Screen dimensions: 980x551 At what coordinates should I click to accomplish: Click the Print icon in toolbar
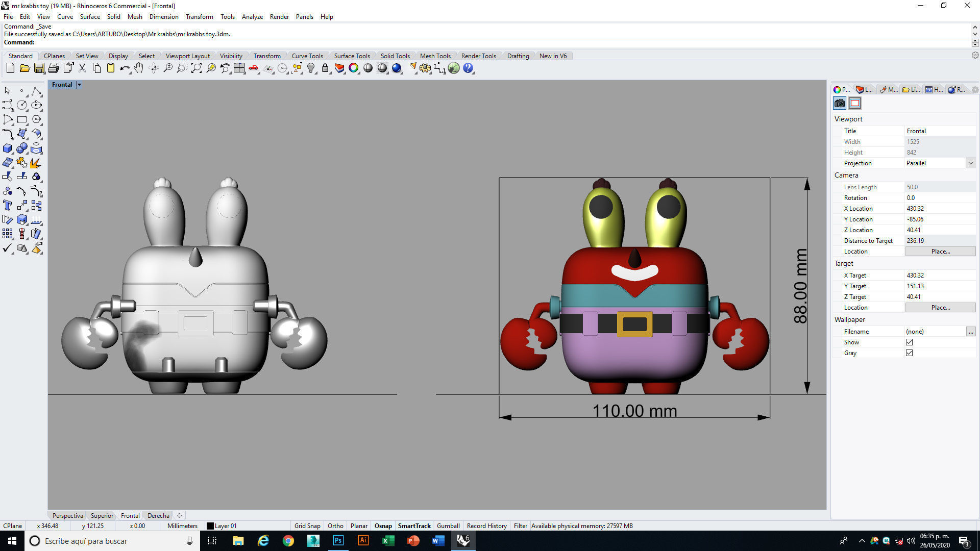click(53, 68)
